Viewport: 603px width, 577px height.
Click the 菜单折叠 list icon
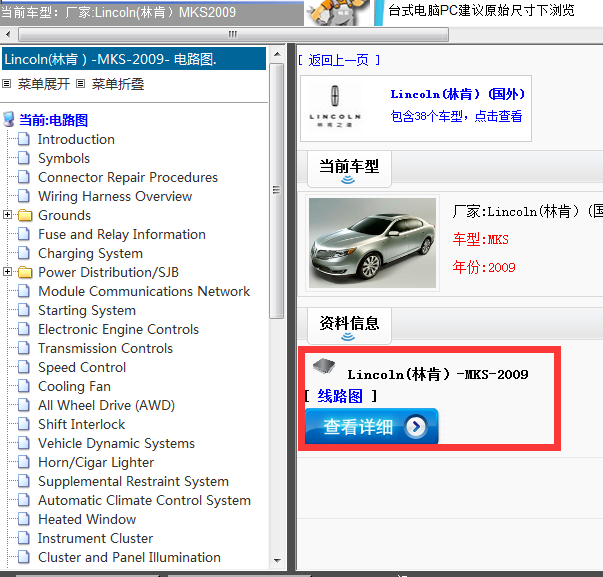(80, 83)
